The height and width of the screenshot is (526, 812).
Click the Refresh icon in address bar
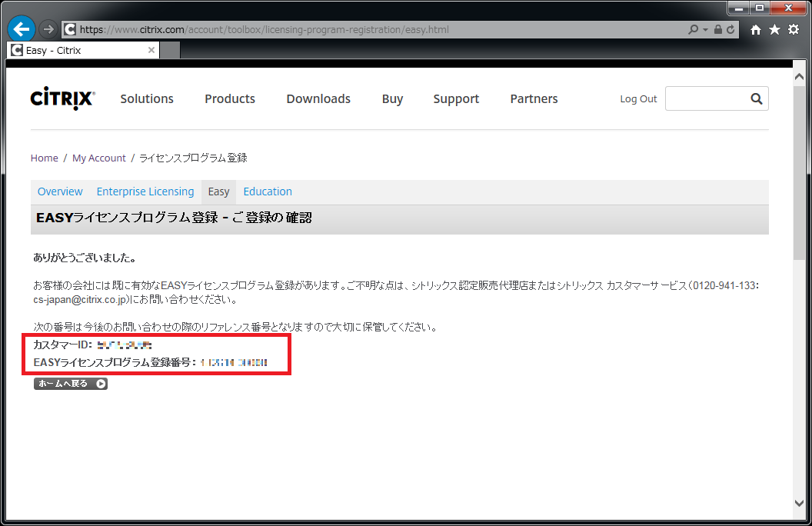(730, 29)
